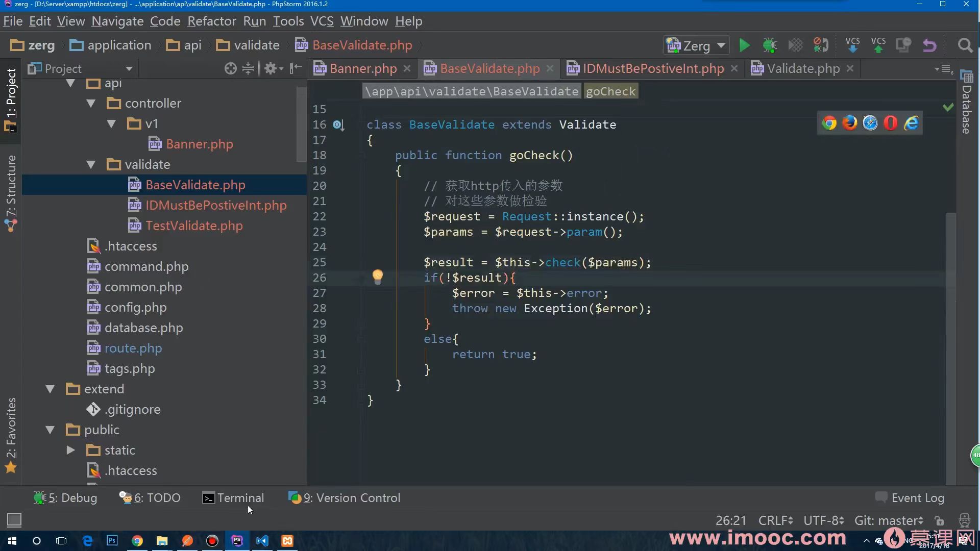
Task: Collapse the controller folder
Action: (x=91, y=103)
